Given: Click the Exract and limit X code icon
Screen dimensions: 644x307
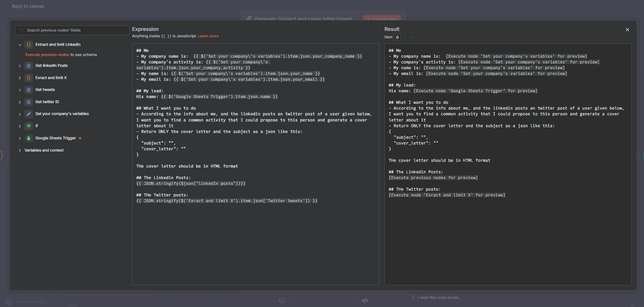Looking at the screenshot, I should click(29, 78).
